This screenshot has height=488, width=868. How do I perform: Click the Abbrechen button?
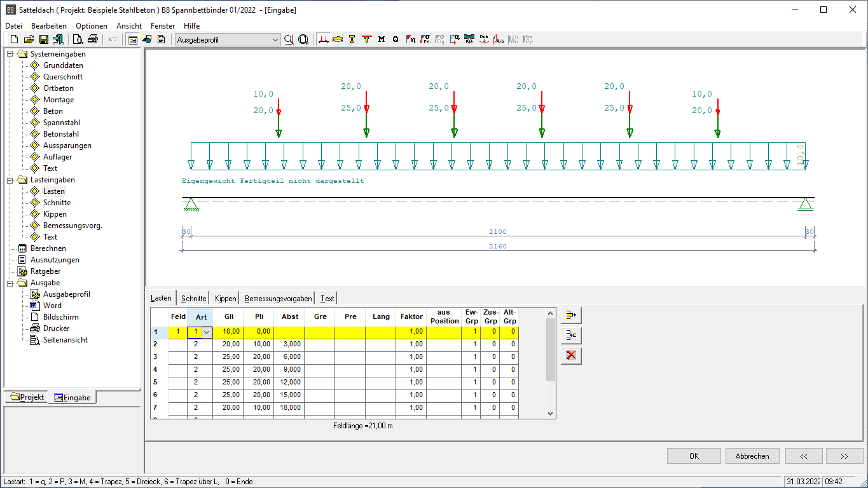pyautogui.click(x=752, y=456)
